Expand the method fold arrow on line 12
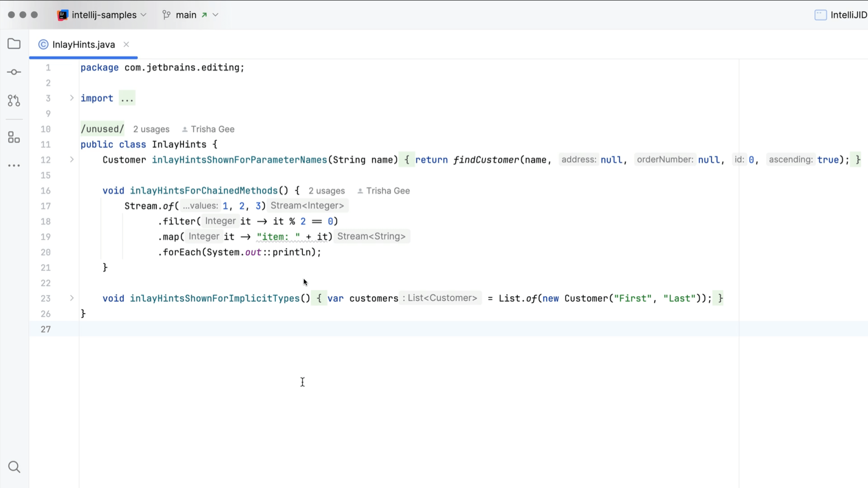The height and width of the screenshot is (488, 868). point(71,160)
